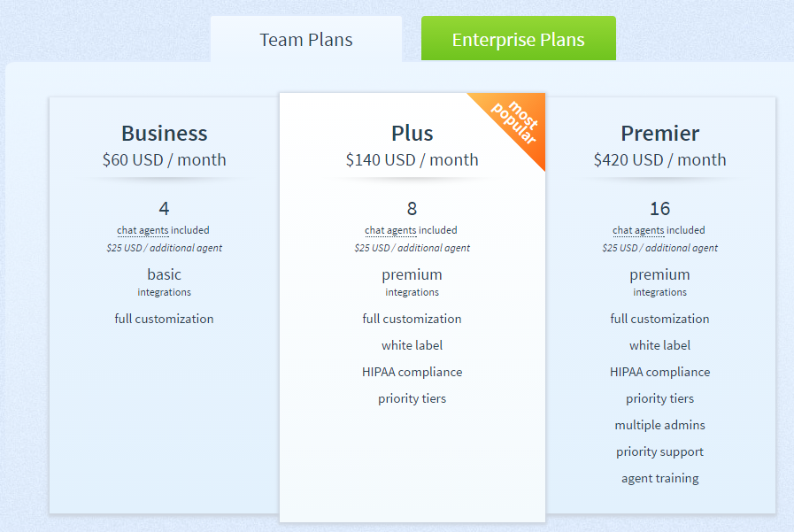Click multiple admins in Premier plan
This screenshot has height=532, width=794.
pyautogui.click(x=659, y=425)
